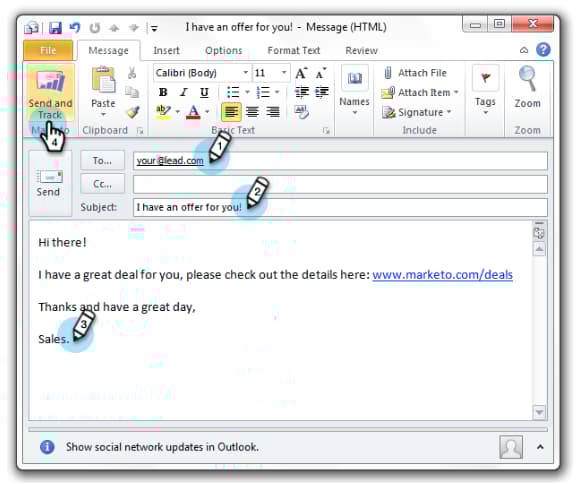Switch to the Format Text tab

click(294, 50)
